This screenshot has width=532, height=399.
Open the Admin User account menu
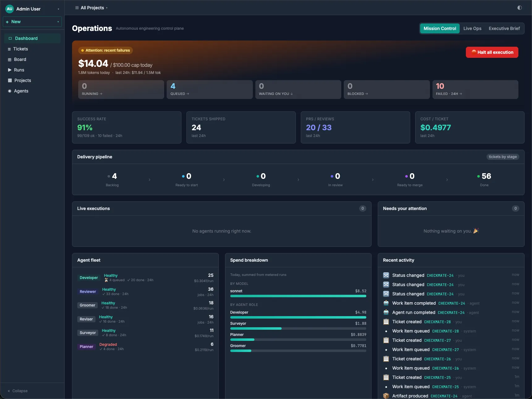click(32, 9)
